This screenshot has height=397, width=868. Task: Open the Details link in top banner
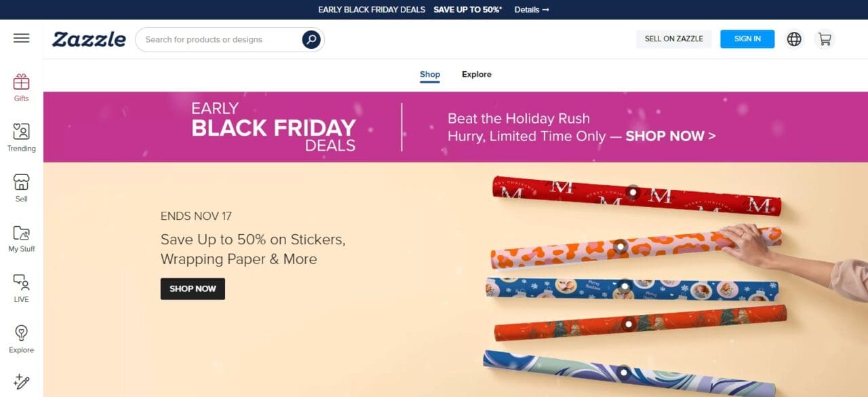click(x=532, y=10)
